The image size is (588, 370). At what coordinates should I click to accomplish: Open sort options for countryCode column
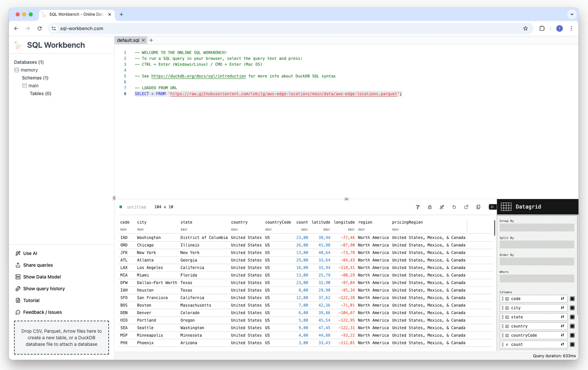point(562,335)
